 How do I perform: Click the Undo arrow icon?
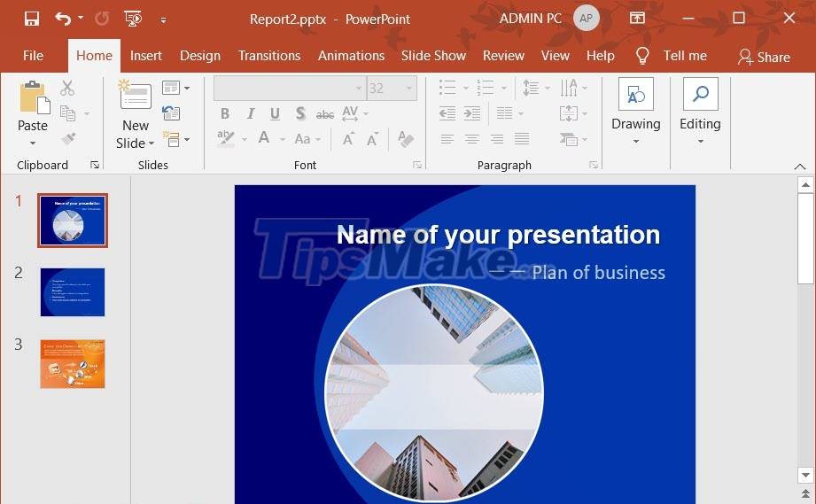tap(63, 19)
